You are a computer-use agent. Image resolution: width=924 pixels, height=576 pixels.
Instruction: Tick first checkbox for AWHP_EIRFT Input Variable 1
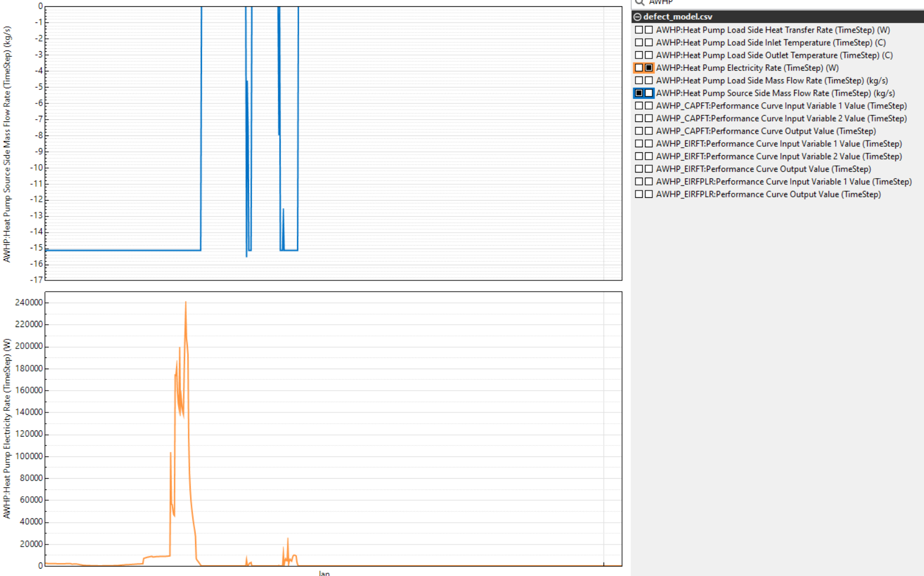[x=639, y=144]
